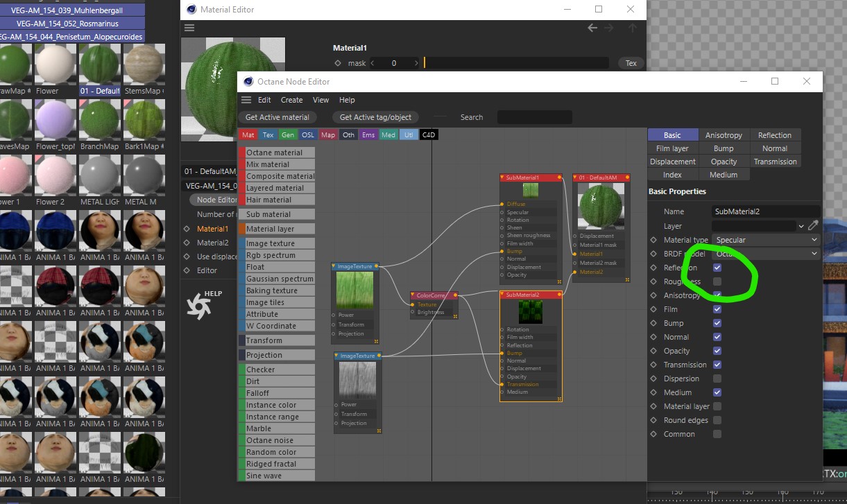Open the View menu

click(x=320, y=100)
